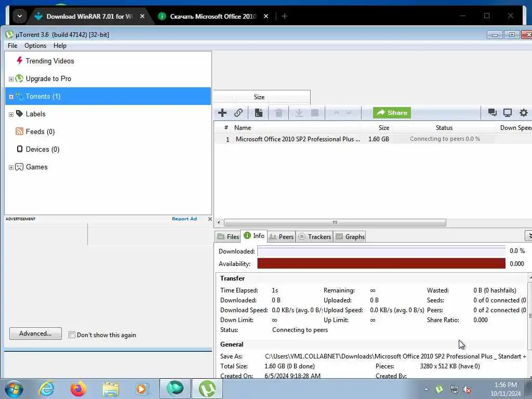Close the Microsoft Office 2010 browser tab
The width and height of the screenshot is (532, 399).
tap(266, 16)
